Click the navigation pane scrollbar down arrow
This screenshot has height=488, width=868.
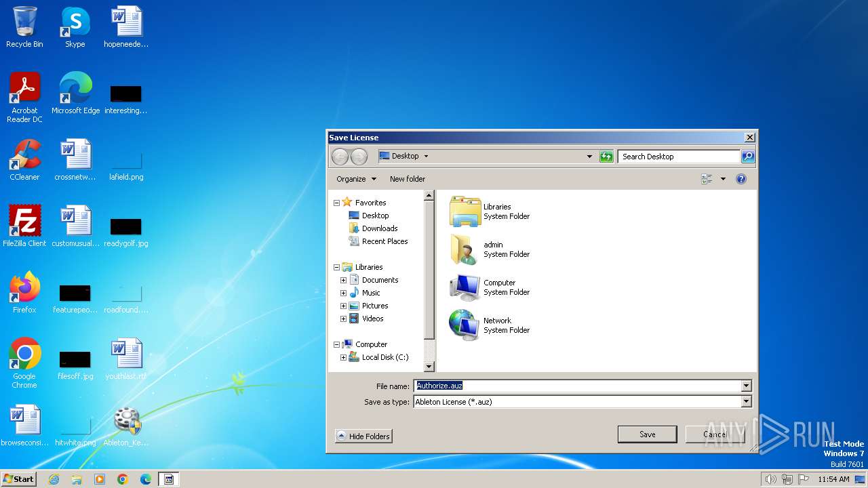click(429, 367)
